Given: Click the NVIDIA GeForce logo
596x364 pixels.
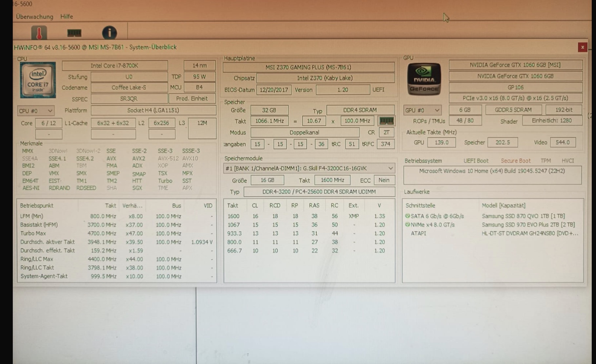Looking at the screenshot, I should (424, 79).
